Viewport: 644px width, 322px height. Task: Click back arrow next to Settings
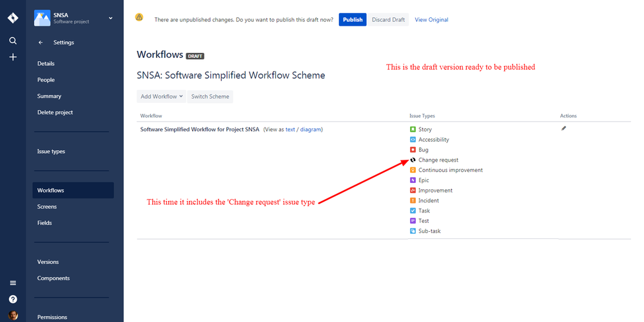(41, 43)
